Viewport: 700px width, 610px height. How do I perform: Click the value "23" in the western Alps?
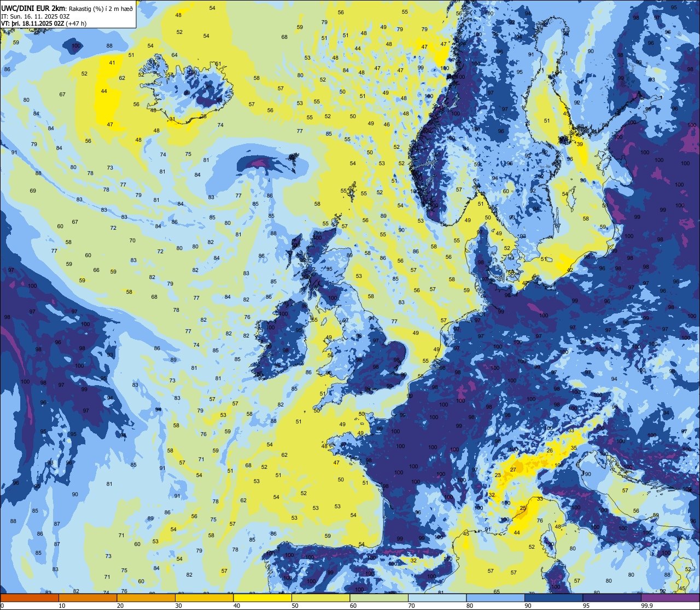[x=498, y=475]
